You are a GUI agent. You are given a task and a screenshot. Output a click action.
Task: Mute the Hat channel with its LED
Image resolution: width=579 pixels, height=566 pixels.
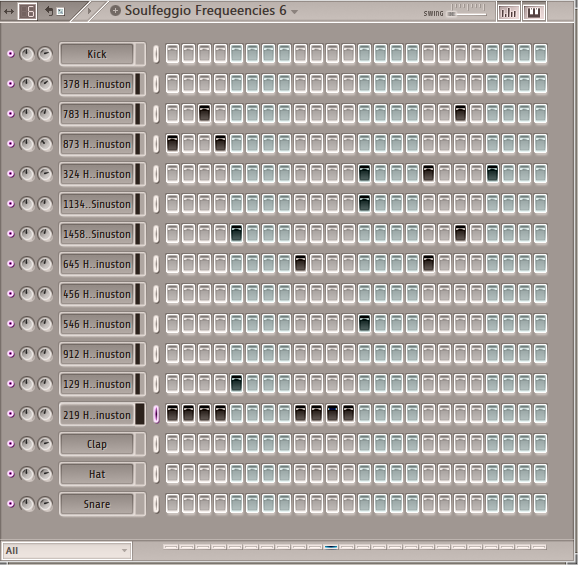click(11, 474)
